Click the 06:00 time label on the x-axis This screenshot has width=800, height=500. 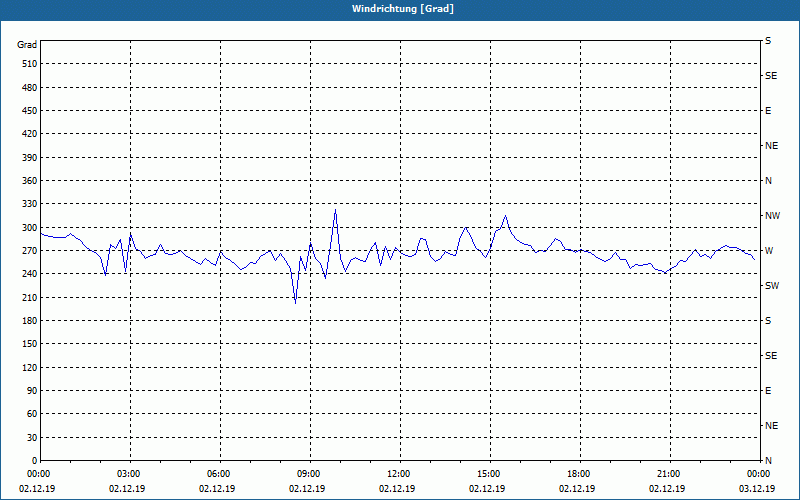[218, 474]
